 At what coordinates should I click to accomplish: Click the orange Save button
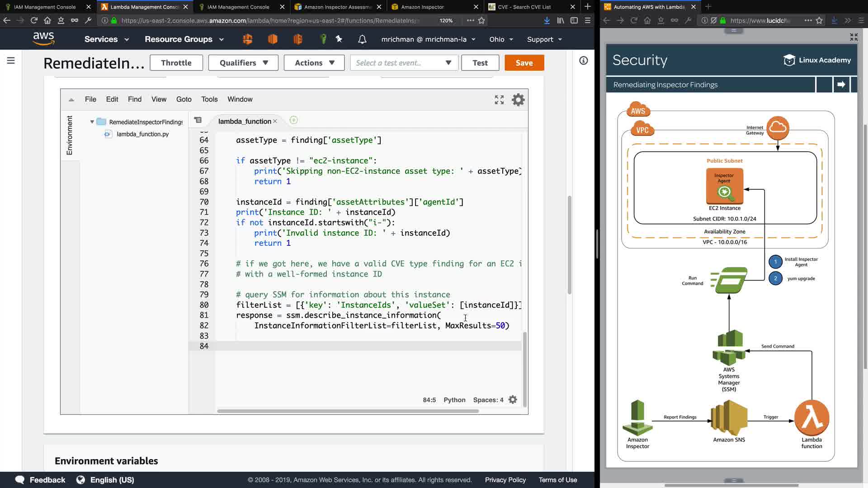point(524,63)
